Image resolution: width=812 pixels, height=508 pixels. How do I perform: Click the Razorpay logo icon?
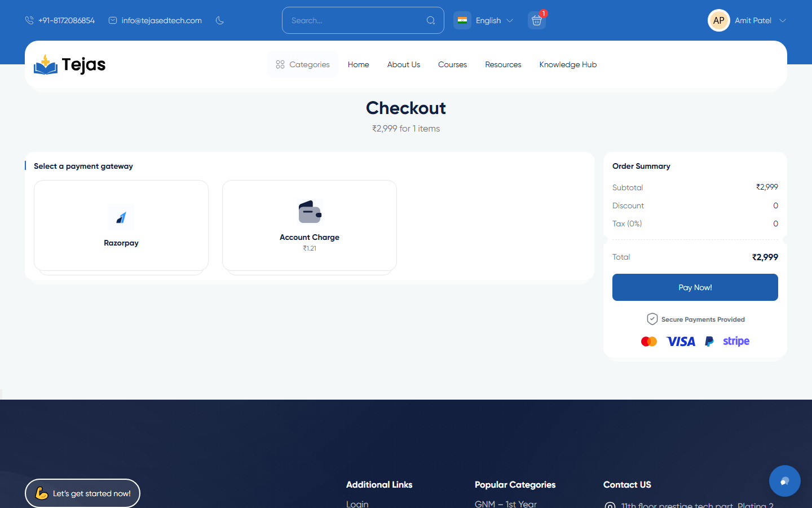point(121,217)
